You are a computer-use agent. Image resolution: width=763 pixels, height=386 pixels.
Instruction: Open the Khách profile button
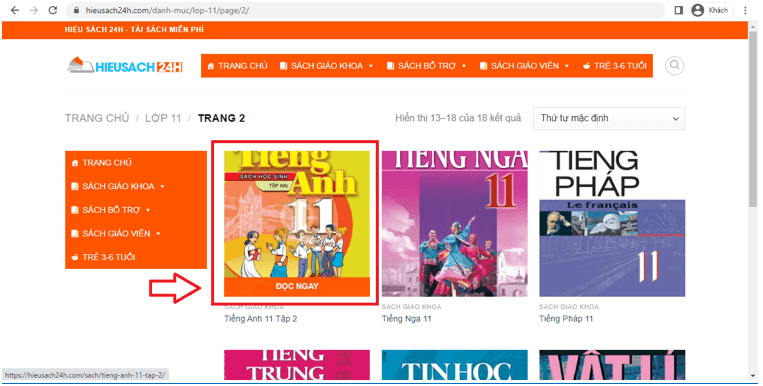[711, 10]
